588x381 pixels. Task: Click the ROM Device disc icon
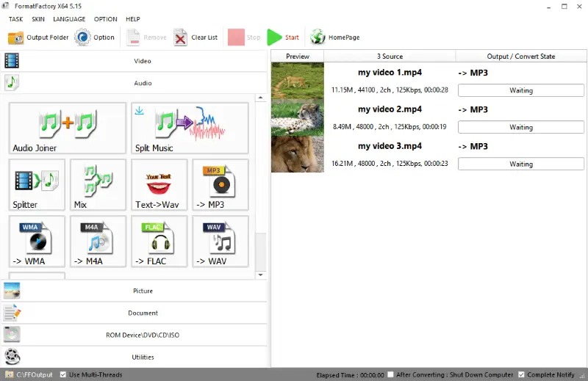click(12, 335)
